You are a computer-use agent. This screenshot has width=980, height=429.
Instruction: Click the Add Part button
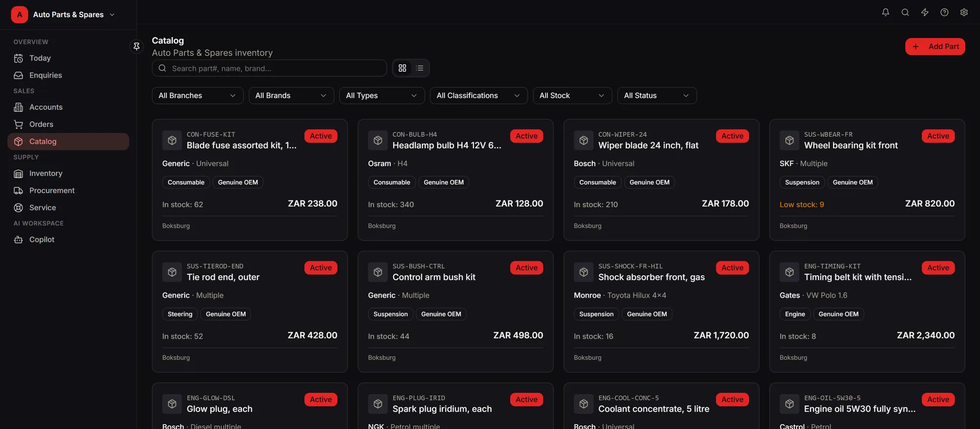pyautogui.click(x=935, y=47)
